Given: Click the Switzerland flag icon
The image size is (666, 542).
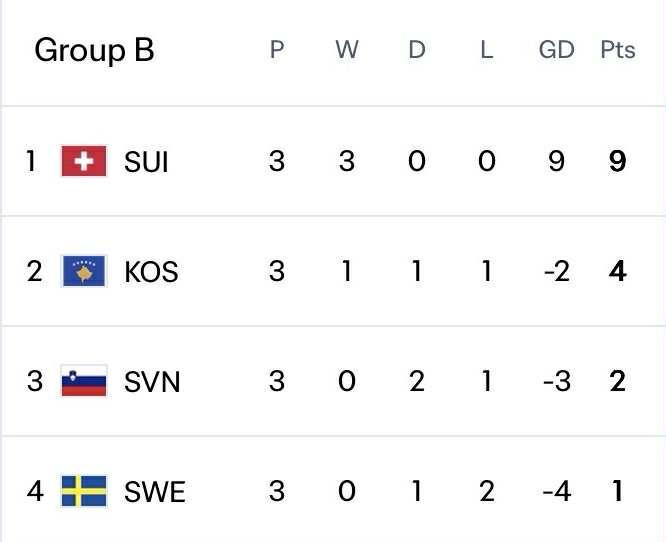Looking at the screenshot, I should tap(84, 161).
